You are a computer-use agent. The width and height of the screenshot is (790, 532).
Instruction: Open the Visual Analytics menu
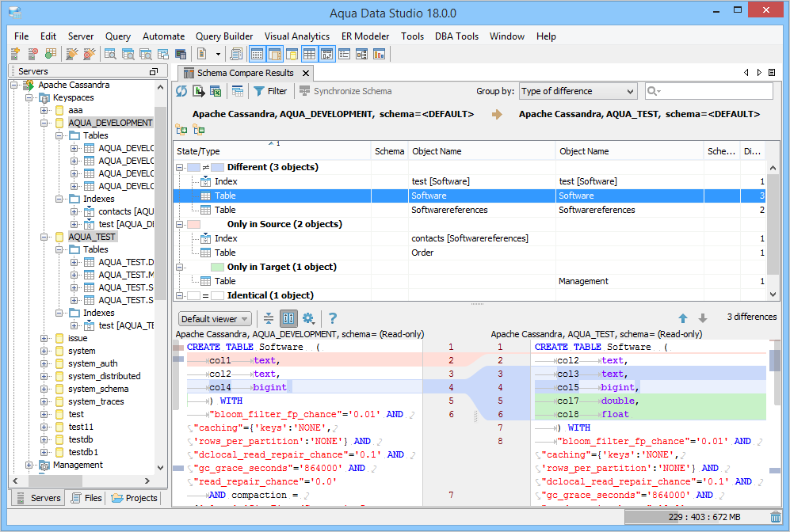pos(297,36)
